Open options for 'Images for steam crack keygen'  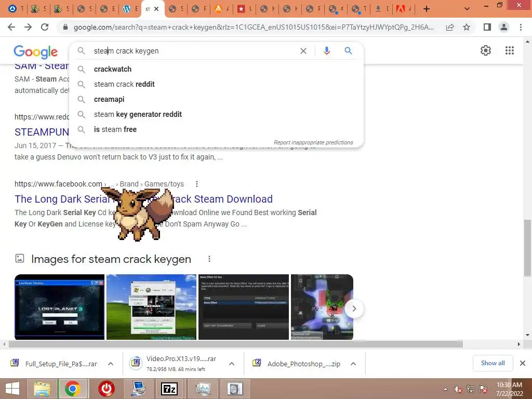pyautogui.click(x=209, y=259)
